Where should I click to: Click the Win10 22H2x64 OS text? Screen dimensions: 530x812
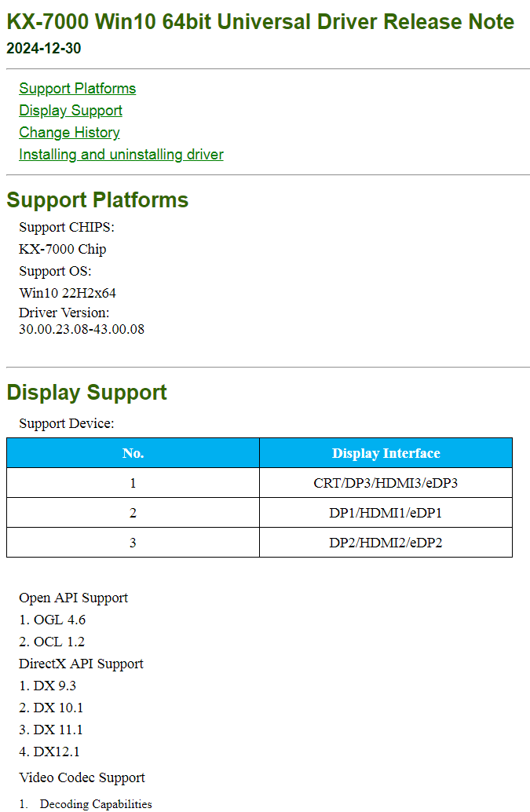68,294
